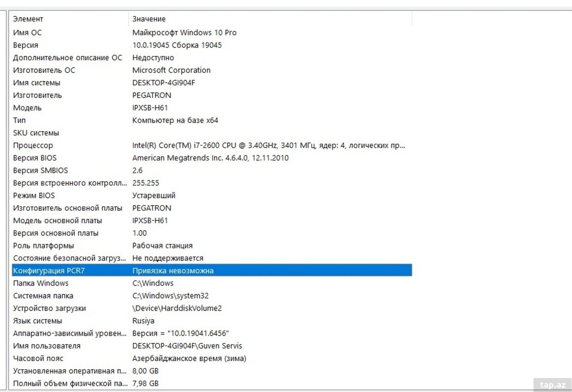Click the 8,00 GB value
Screen dimensions: 572x392
click(x=145, y=371)
